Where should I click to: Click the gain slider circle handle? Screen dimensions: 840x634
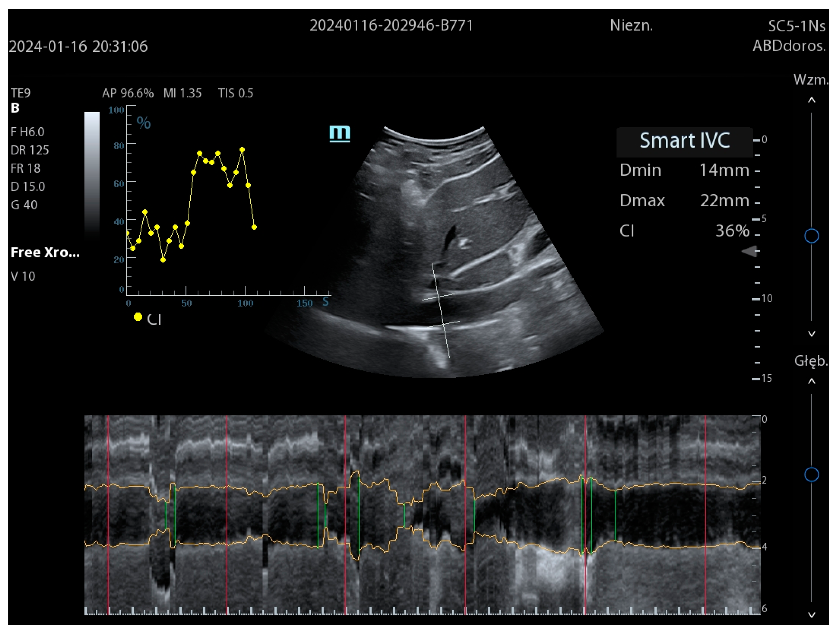tap(811, 236)
